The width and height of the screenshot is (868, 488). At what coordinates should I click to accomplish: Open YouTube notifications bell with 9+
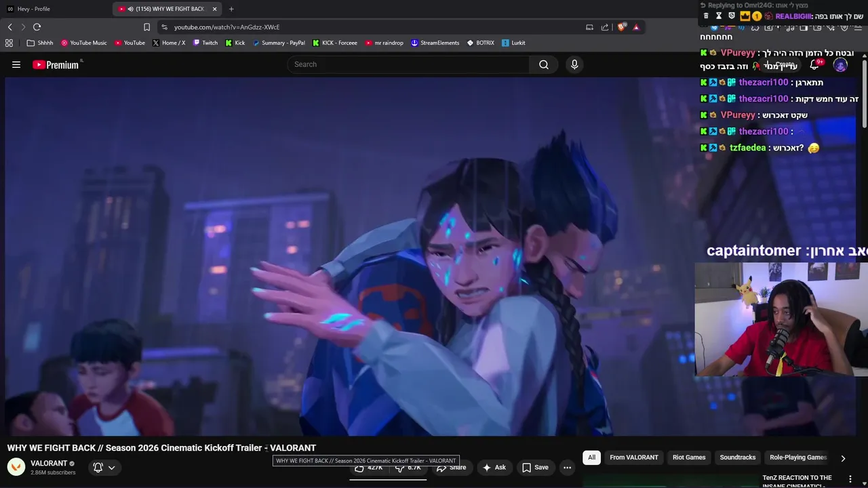816,65
